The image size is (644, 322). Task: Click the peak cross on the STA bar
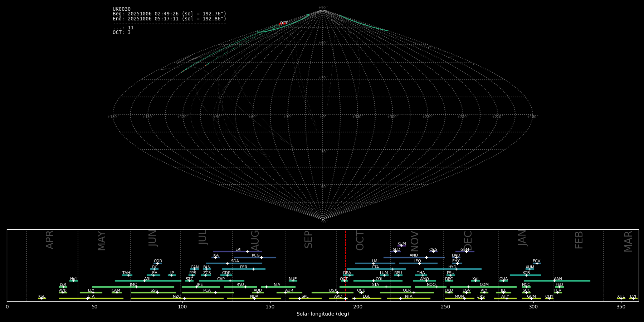386,287
